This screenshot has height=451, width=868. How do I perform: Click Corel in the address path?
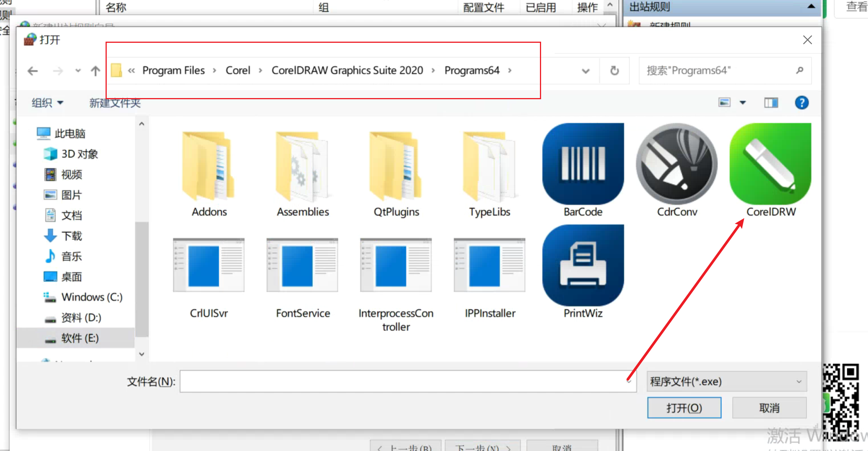click(238, 70)
